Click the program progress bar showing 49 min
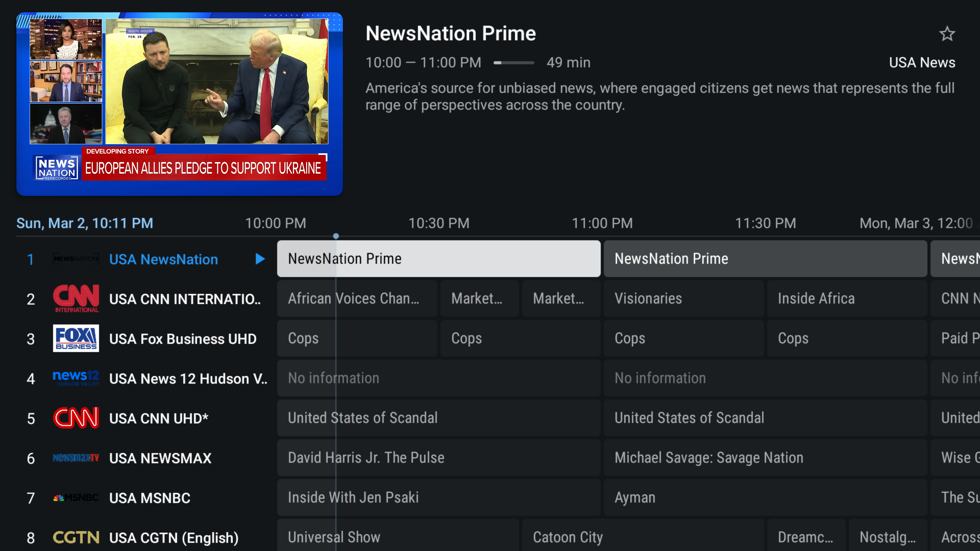 point(513,63)
